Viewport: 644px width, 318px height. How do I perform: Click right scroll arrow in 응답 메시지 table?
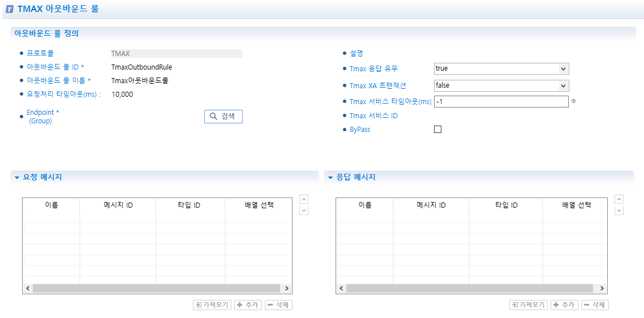click(x=602, y=289)
